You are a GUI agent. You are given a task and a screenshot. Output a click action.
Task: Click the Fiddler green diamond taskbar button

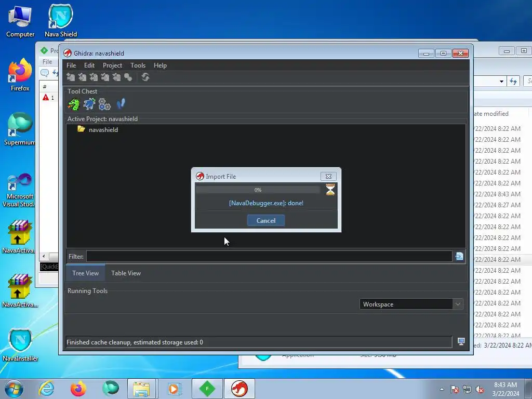click(x=207, y=389)
